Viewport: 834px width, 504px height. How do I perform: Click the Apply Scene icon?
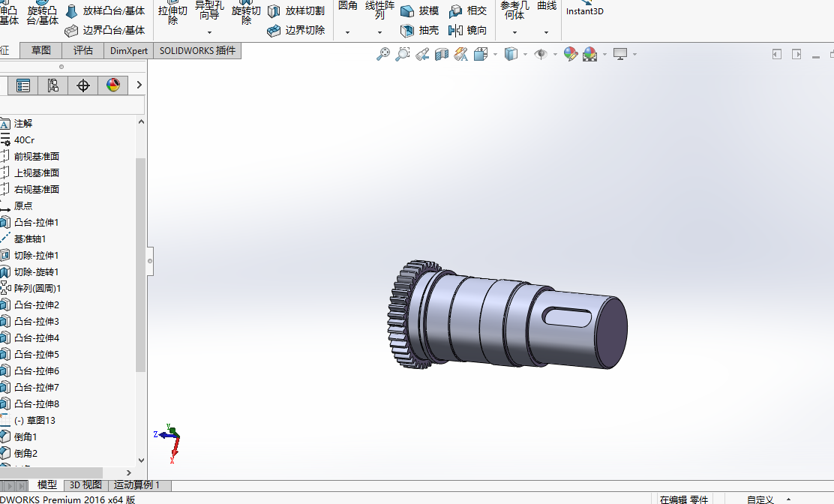pos(589,54)
